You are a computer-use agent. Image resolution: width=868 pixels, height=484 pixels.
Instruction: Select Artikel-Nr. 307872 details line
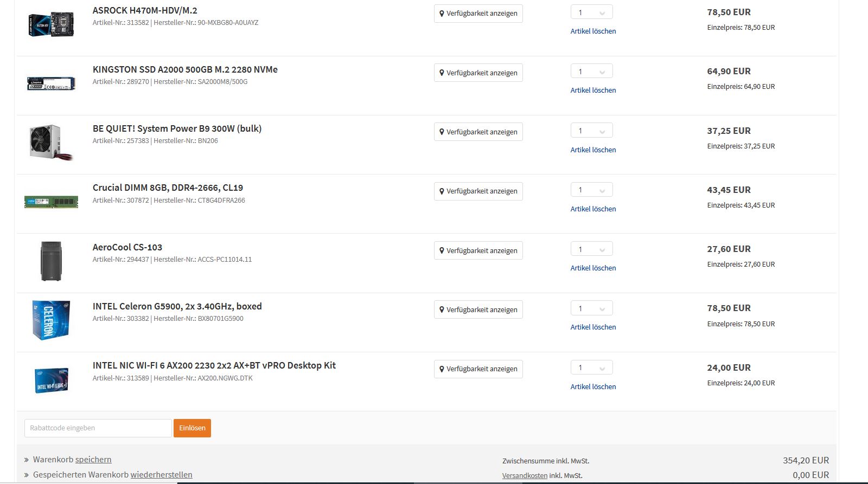tap(169, 201)
